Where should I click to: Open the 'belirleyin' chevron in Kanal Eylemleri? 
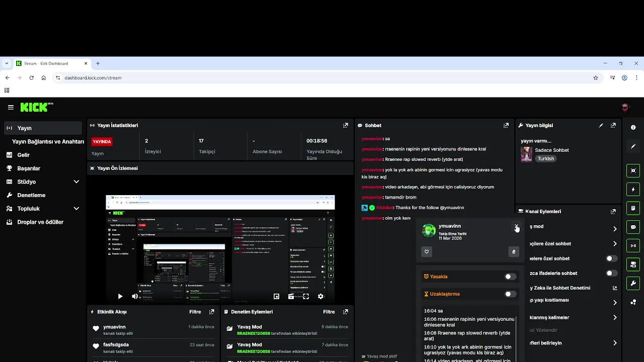tap(615, 343)
